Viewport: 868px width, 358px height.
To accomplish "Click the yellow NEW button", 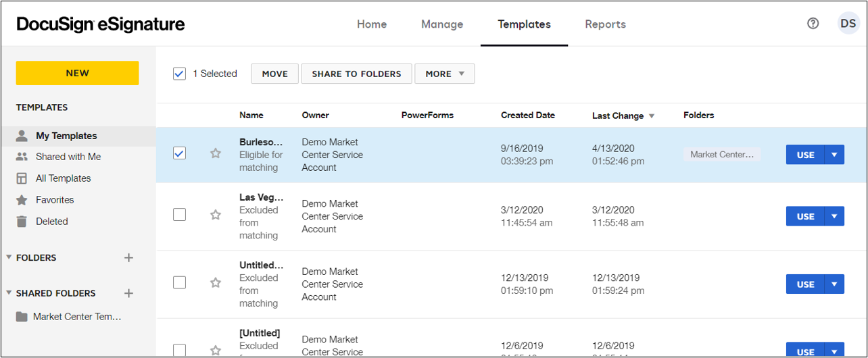I will tap(77, 73).
